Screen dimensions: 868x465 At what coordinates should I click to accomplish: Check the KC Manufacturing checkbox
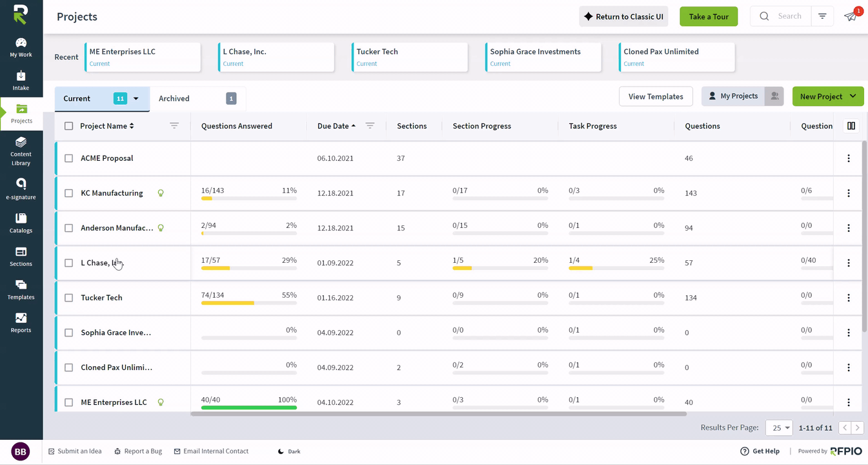pyautogui.click(x=69, y=193)
